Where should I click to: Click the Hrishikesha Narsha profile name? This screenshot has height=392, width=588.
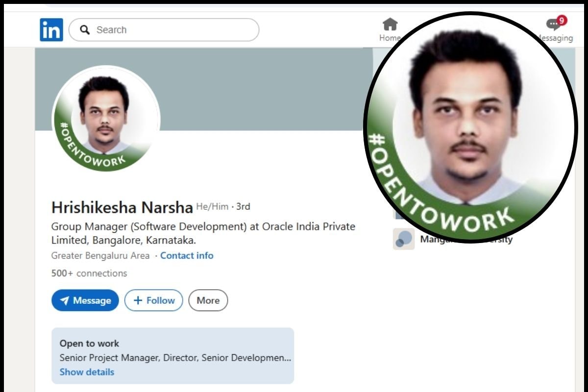coord(122,207)
